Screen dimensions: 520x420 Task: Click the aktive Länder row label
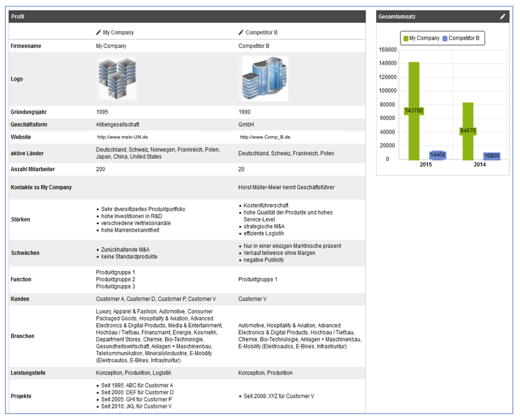[x=27, y=153]
